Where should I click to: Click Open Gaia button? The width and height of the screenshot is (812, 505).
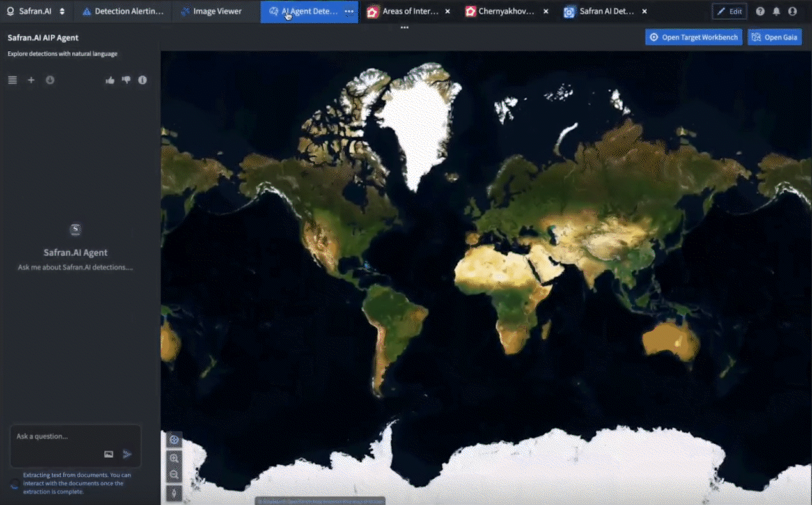[775, 37]
